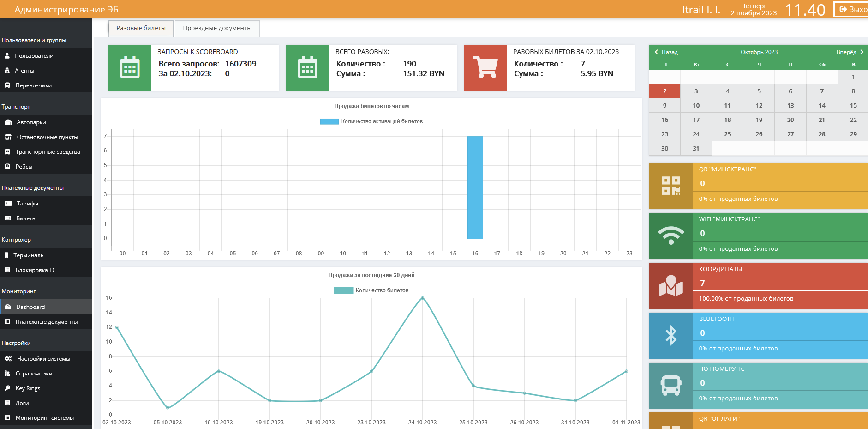This screenshot has height=429, width=868.
Task: Click the Координаты map marker icon
Action: point(671,285)
